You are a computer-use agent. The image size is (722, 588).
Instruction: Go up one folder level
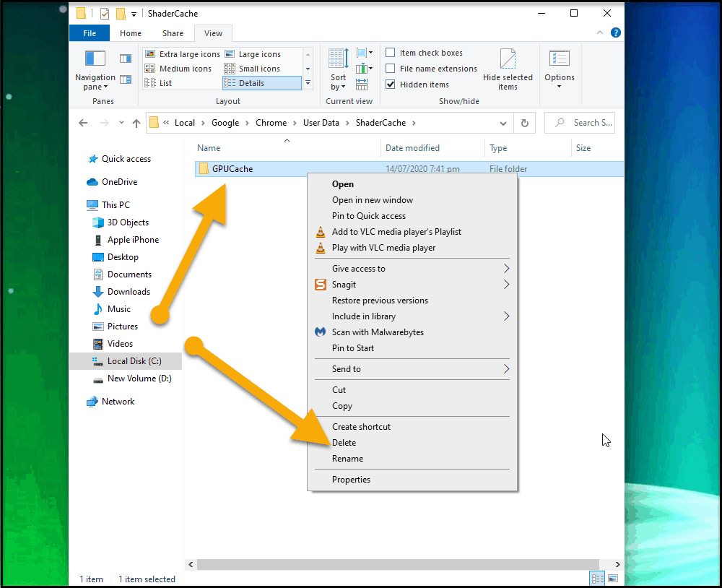click(136, 123)
